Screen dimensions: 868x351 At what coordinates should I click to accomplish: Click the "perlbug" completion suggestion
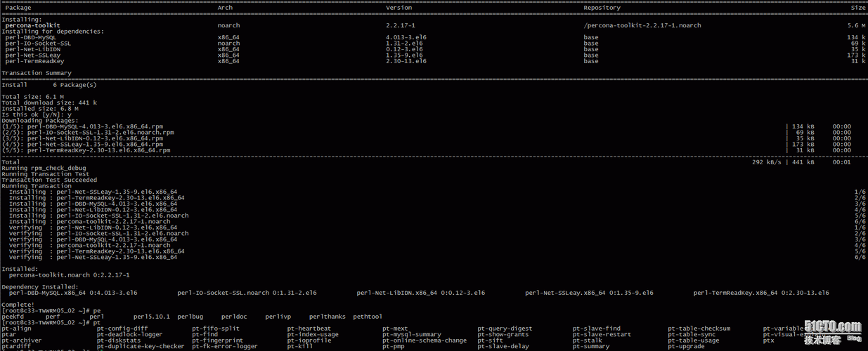(x=190, y=317)
